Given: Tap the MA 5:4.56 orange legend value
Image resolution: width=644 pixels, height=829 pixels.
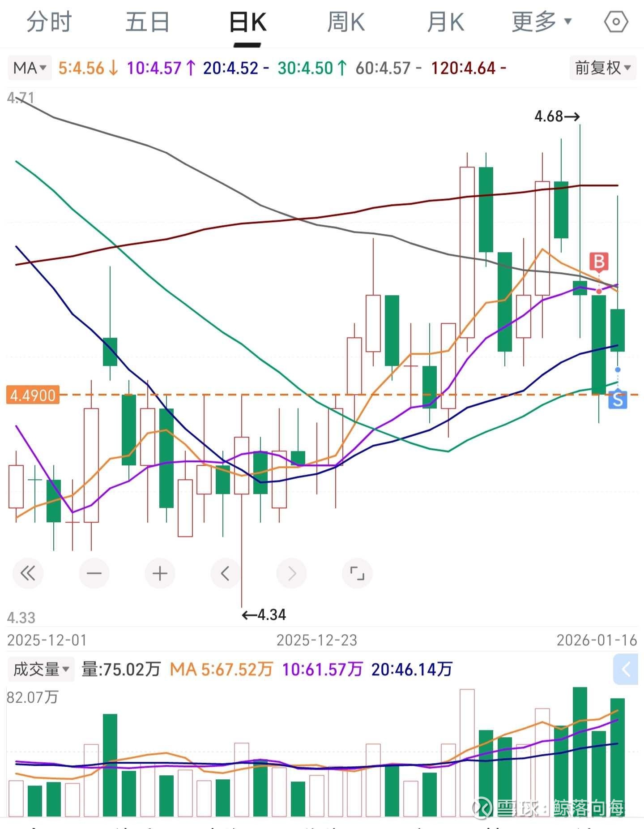Looking at the screenshot, I should [88, 68].
